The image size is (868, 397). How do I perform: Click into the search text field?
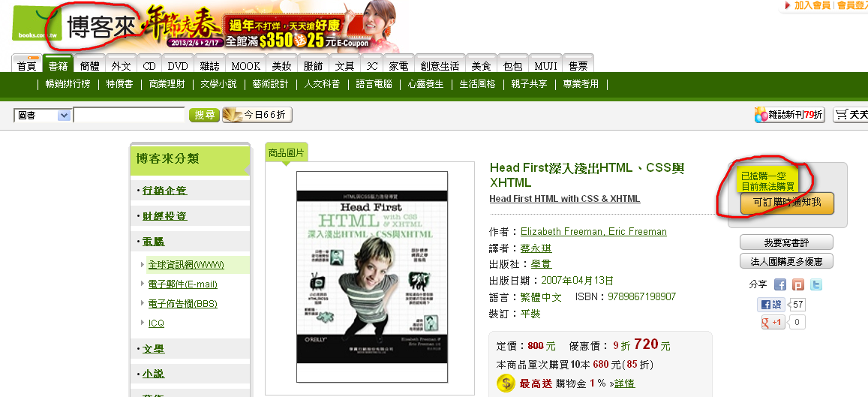coord(129,116)
